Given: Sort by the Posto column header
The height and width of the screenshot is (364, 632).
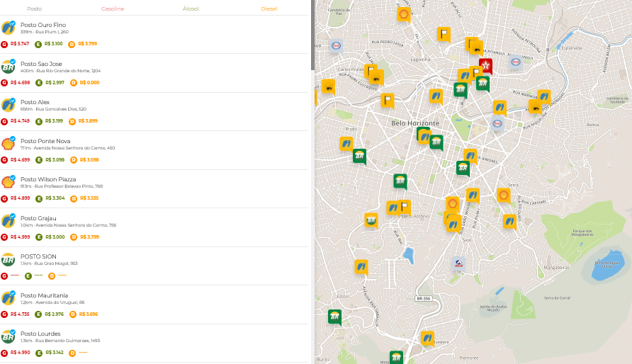Looking at the screenshot, I should (34, 8).
